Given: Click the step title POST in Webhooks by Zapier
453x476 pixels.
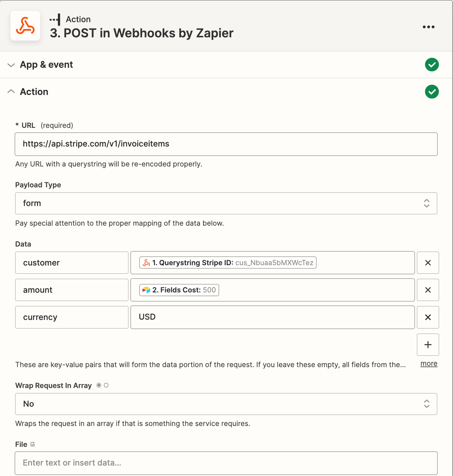Looking at the screenshot, I should (x=142, y=33).
